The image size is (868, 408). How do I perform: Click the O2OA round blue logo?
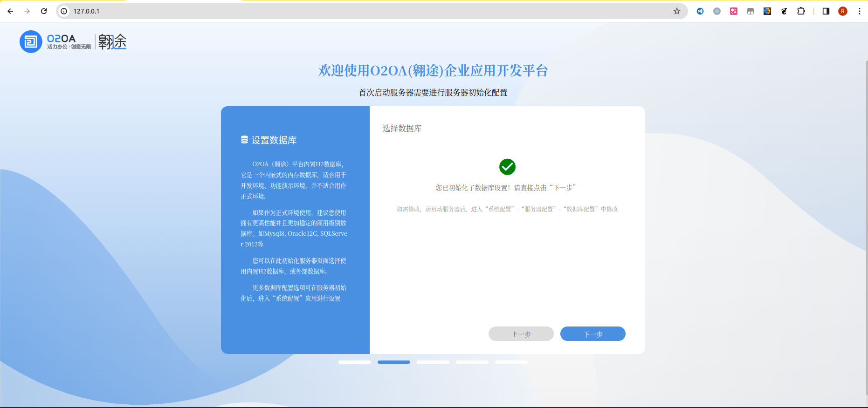pos(31,42)
